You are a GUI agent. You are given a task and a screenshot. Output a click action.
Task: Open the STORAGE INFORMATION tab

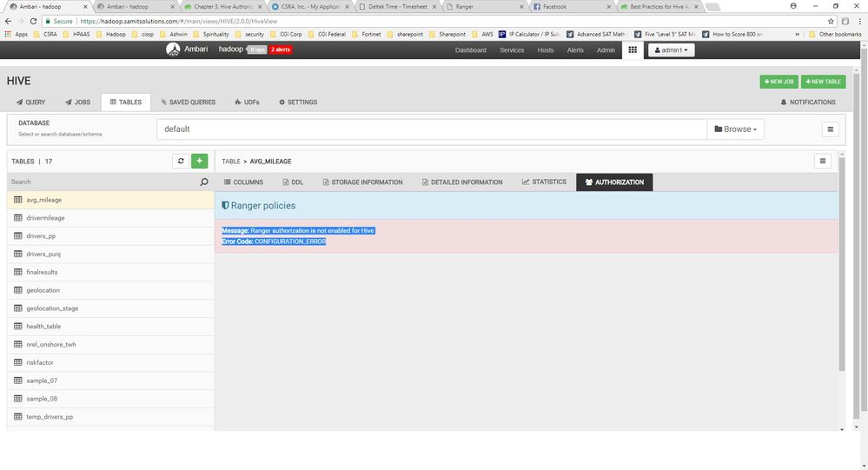pos(362,182)
